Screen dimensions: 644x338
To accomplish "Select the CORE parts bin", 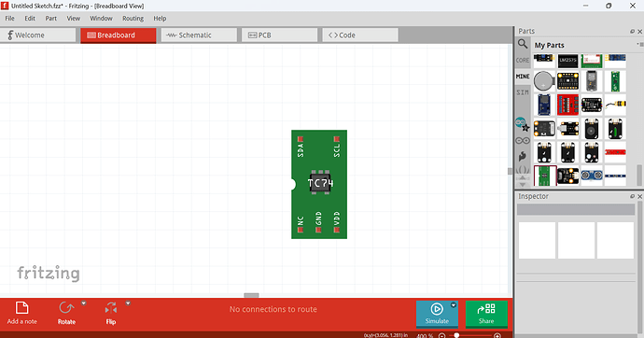I will (523, 61).
